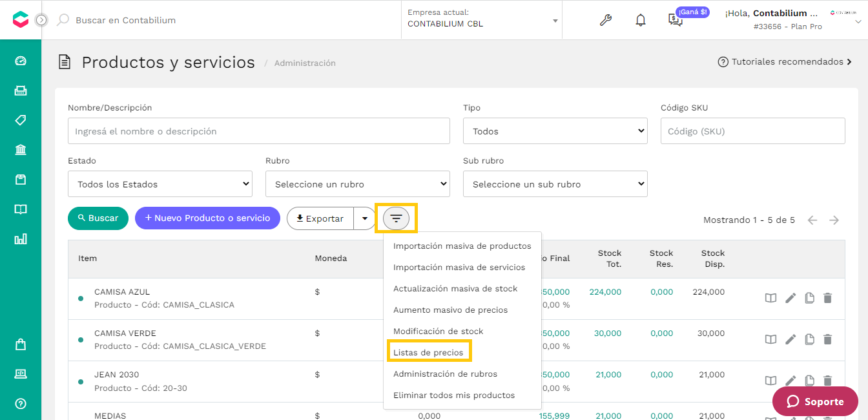Open the bank building icon in sidebar

[x=21, y=150]
